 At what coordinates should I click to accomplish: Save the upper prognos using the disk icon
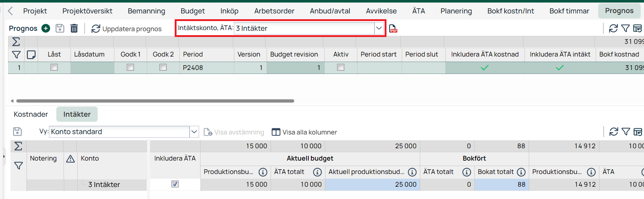click(x=60, y=28)
